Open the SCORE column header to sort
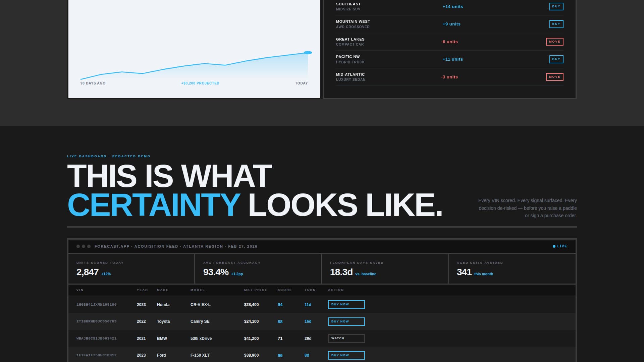The width and height of the screenshot is (644, 362). [284, 290]
